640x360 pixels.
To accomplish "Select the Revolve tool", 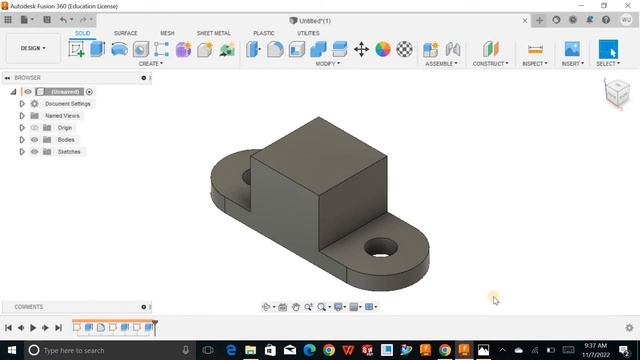I will (119, 49).
